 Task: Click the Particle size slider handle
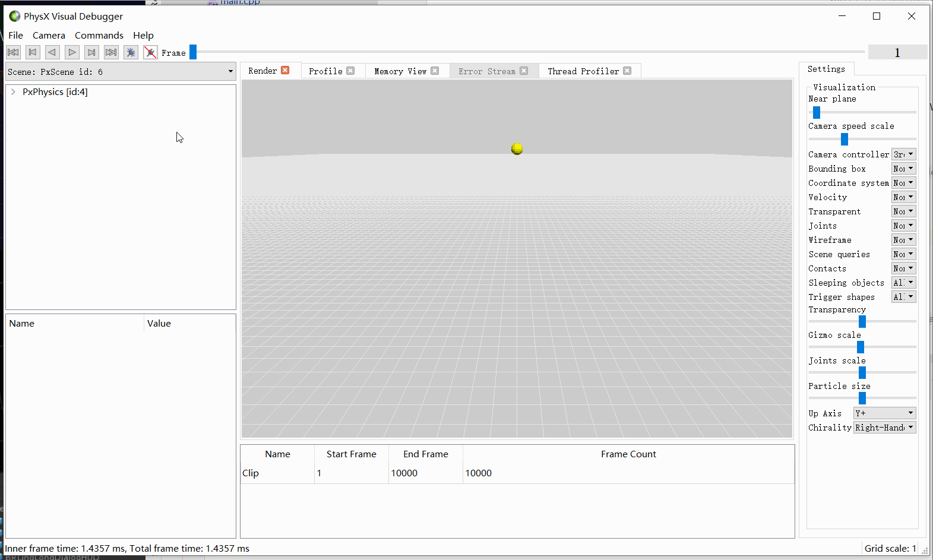tap(862, 398)
